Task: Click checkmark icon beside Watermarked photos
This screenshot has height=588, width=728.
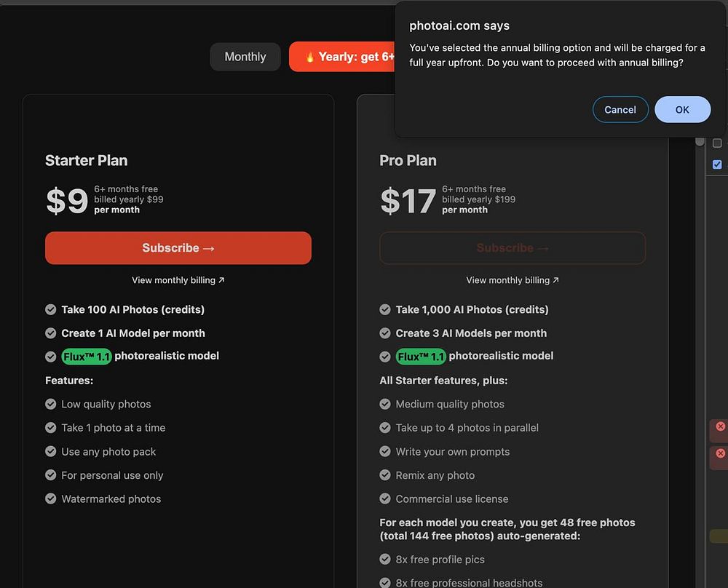Action: pyautogui.click(x=51, y=499)
